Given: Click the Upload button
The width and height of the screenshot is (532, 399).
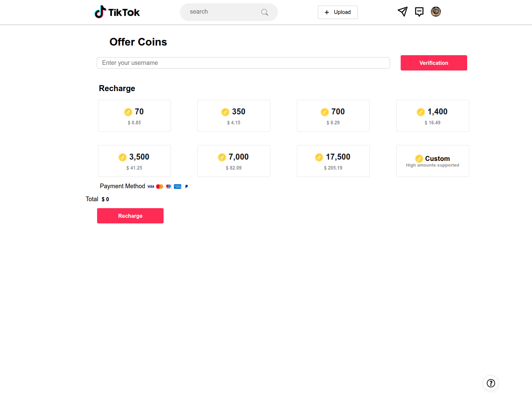Looking at the screenshot, I should tap(338, 12).
